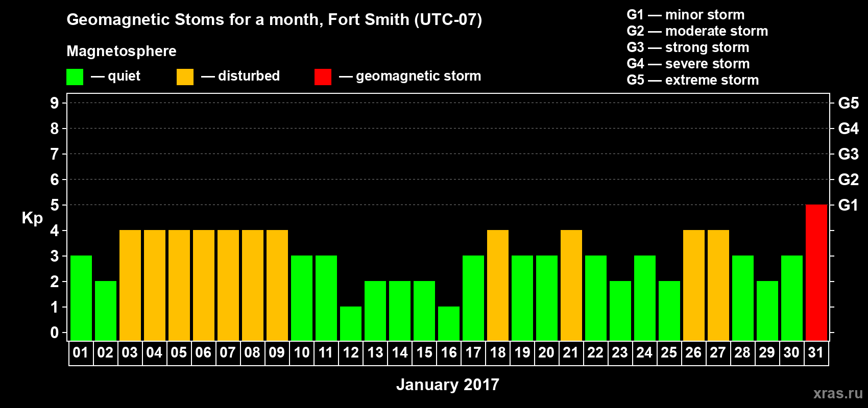Select the yellow bar for day 03
The image size is (868, 408).
(130, 285)
